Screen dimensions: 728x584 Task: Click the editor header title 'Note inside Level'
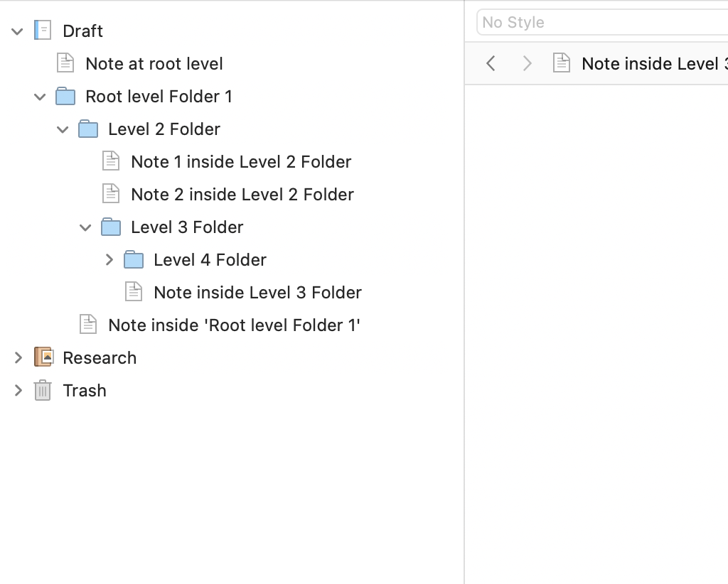[x=655, y=63]
